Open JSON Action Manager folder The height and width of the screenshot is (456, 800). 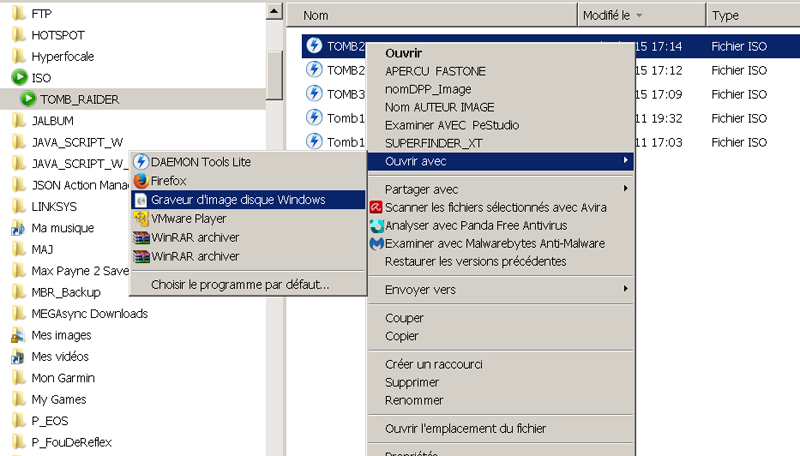(80, 185)
